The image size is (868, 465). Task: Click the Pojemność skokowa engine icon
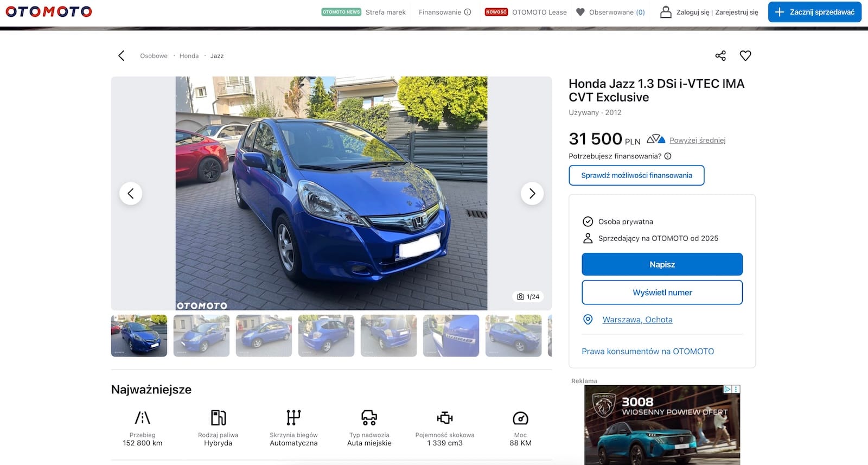tap(445, 418)
